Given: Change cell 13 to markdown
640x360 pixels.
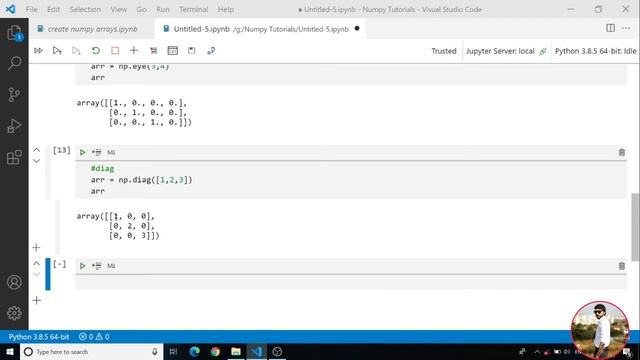Looking at the screenshot, I should coord(111,152).
